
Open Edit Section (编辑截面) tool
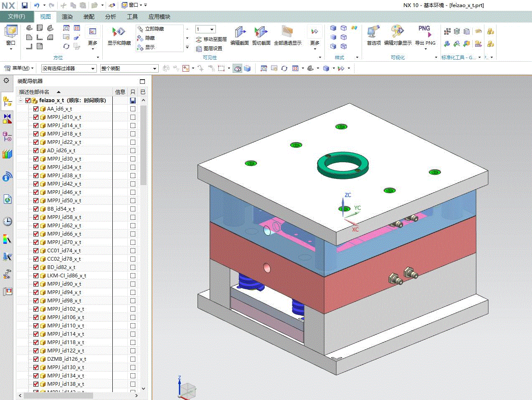coord(240,33)
